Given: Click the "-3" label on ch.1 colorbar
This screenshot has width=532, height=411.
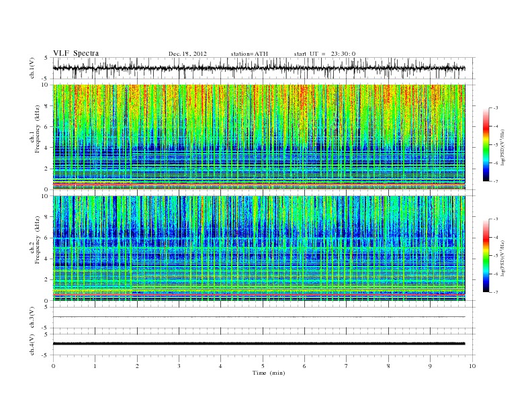Looking at the screenshot, I should click(x=495, y=108).
